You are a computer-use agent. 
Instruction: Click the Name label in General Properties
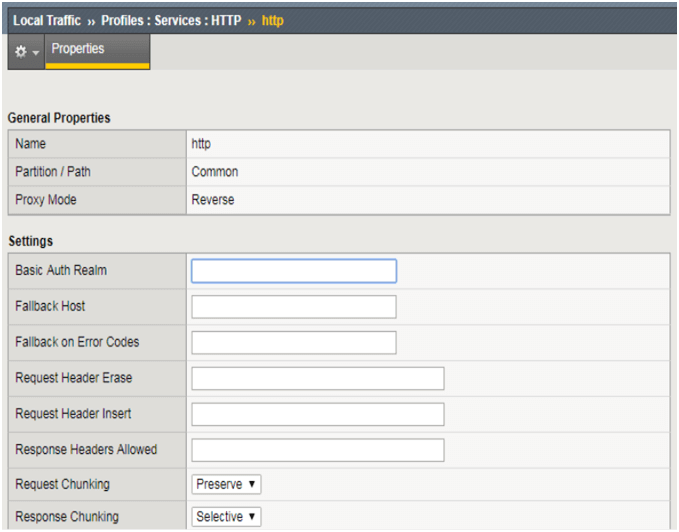[30, 144]
